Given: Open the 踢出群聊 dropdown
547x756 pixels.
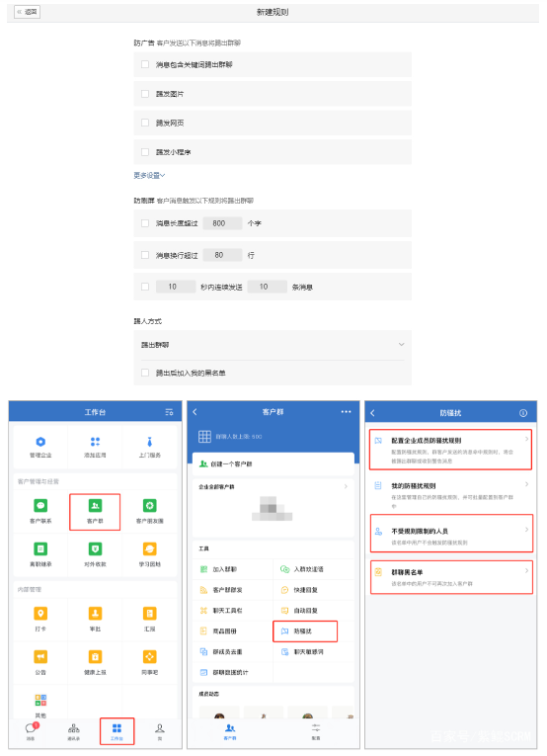Looking at the screenshot, I should (x=273, y=345).
